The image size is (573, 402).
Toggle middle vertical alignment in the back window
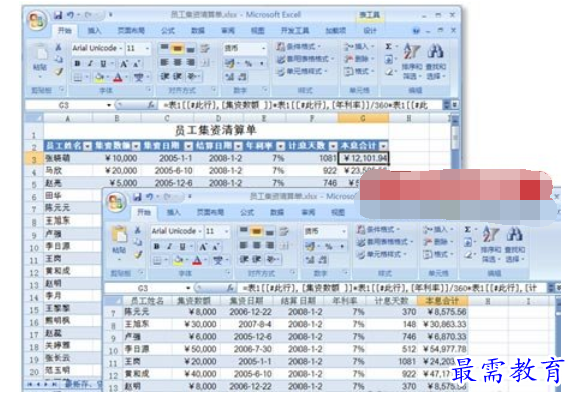(x=178, y=48)
